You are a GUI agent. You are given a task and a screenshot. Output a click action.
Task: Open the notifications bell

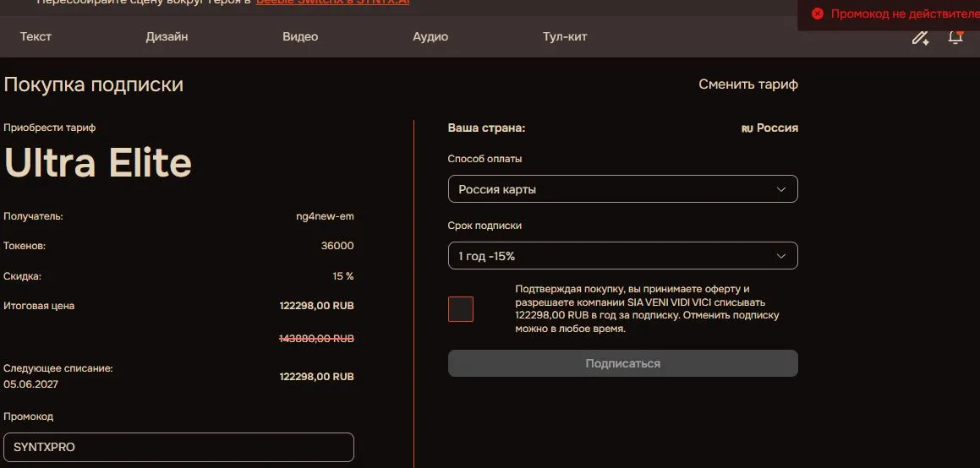(955, 37)
